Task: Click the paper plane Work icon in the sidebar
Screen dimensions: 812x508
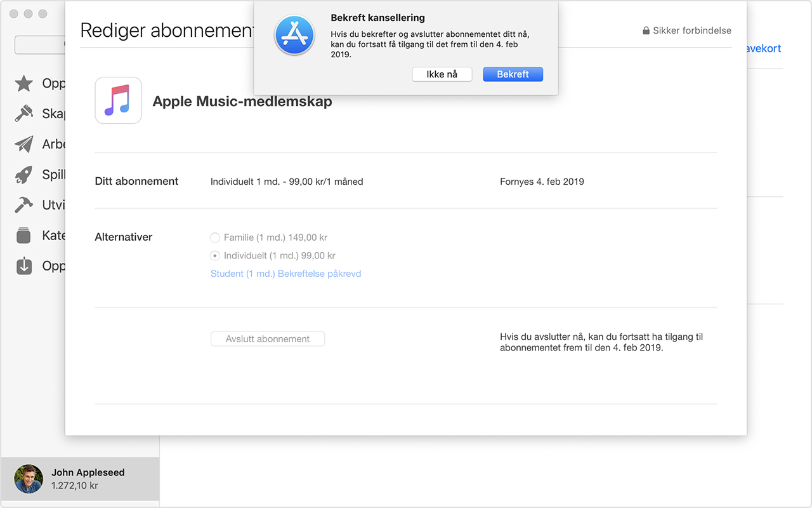Action: pyautogui.click(x=24, y=144)
